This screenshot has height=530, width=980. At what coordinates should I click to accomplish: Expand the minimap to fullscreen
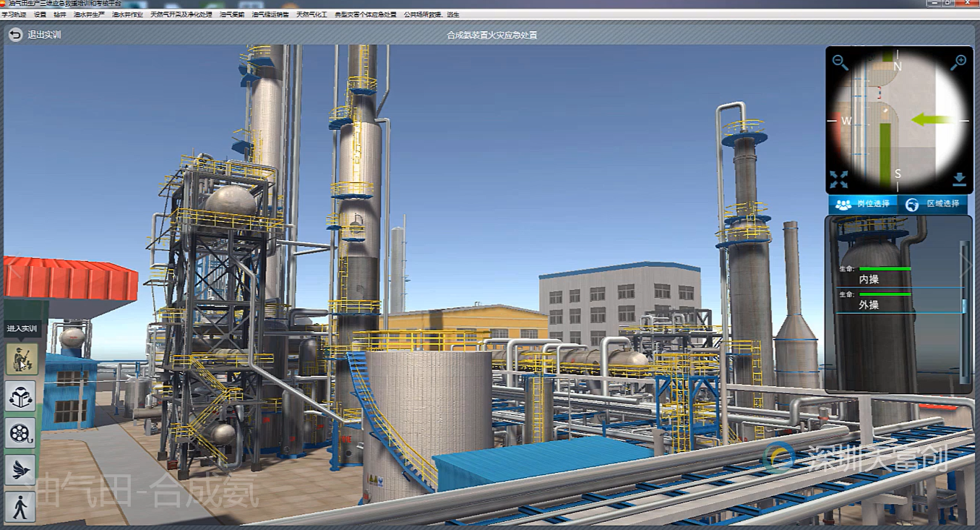pyautogui.click(x=839, y=179)
